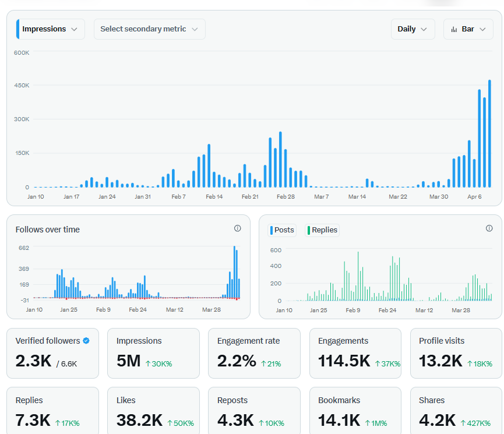Click the 662 label on follows chart
The height and width of the screenshot is (434, 504).
pos(24,248)
